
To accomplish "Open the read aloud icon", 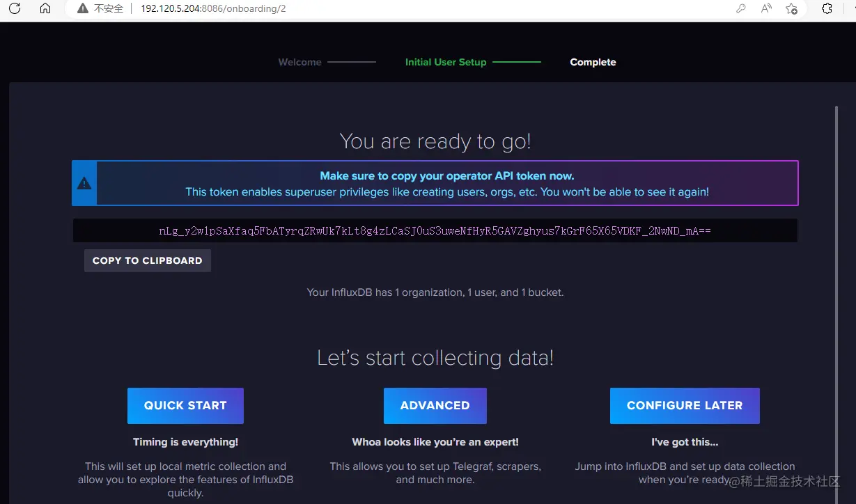I will [766, 9].
